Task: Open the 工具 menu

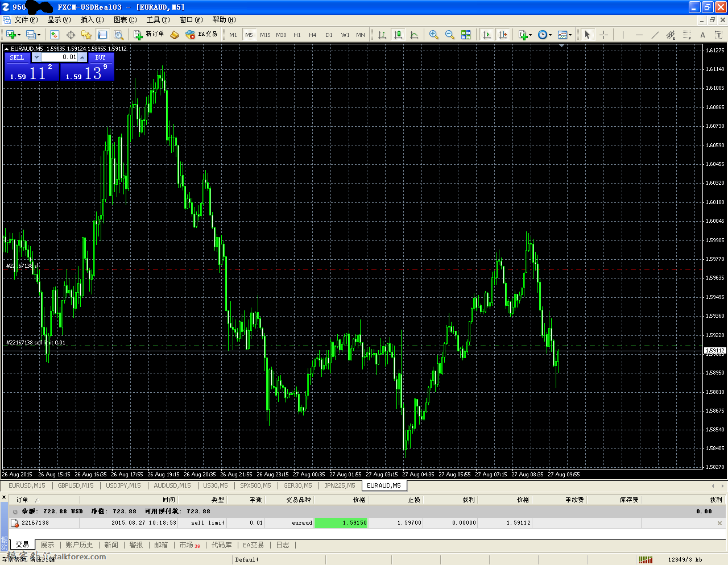Action: click(x=158, y=20)
